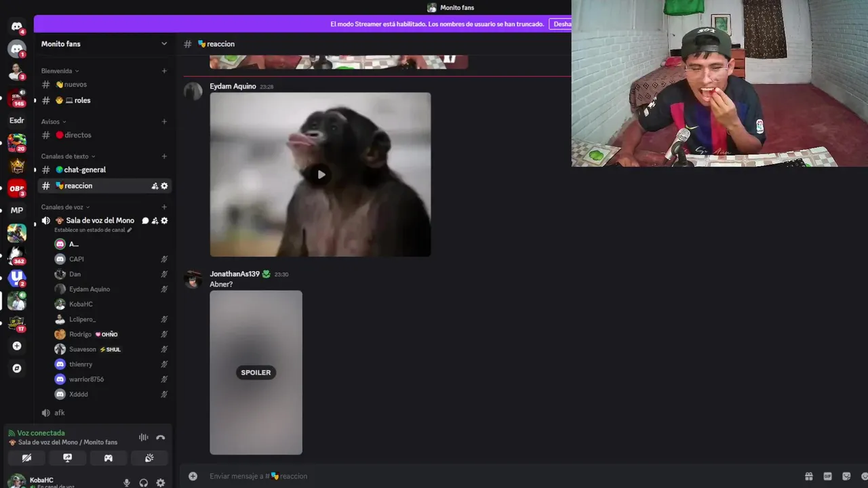This screenshot has height=488, width=868.
Task: Open the directos channel
Action: coord(104,135)
